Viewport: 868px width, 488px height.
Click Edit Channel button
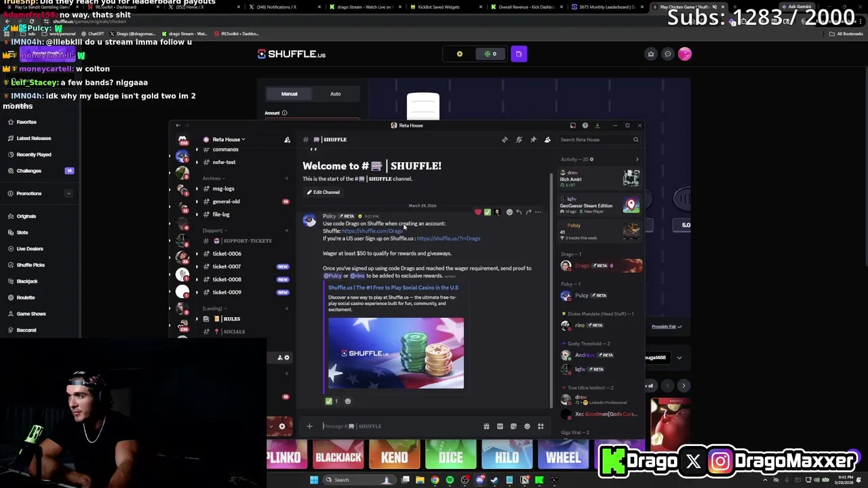[x=323, y=192]
